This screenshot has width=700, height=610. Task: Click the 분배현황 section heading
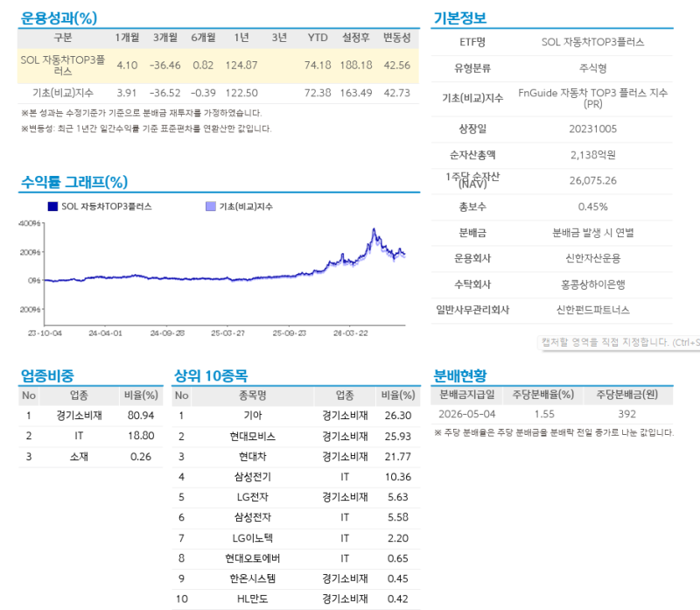click(460, 375)
